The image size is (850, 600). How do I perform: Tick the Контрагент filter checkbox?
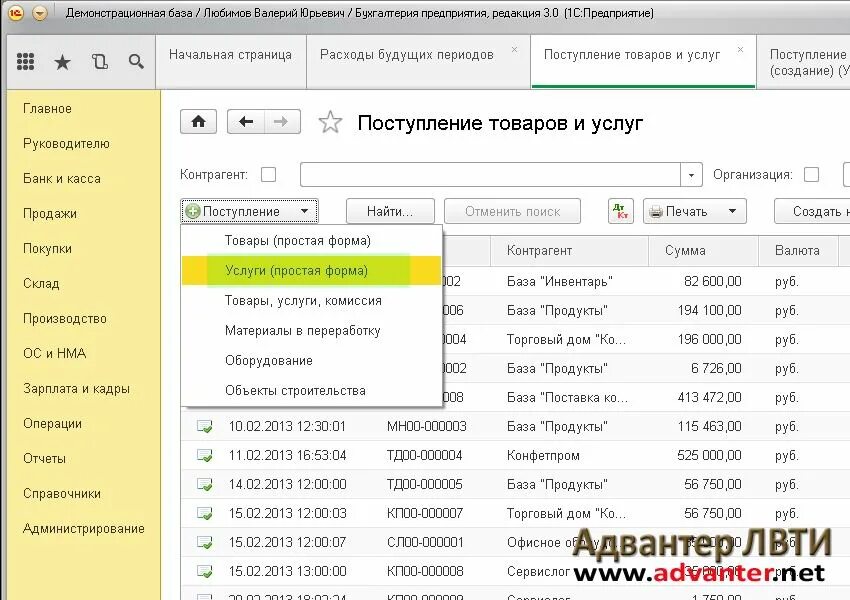point(267,173)
